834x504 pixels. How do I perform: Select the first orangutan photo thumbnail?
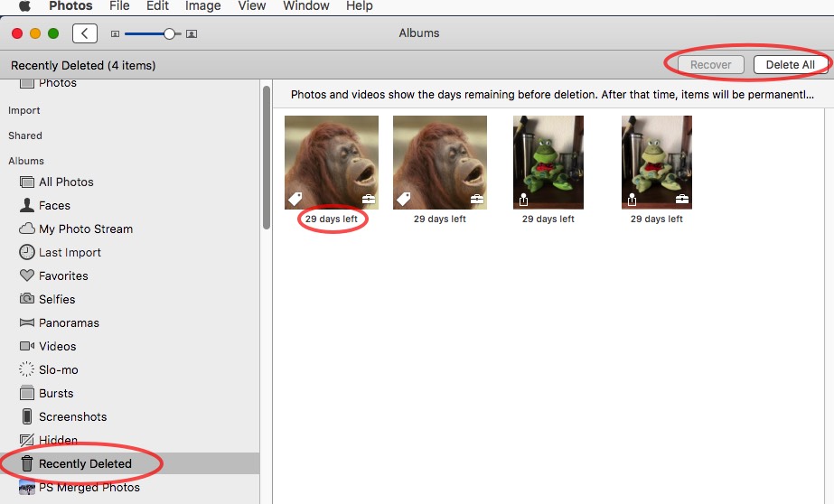tap(332, 163)
